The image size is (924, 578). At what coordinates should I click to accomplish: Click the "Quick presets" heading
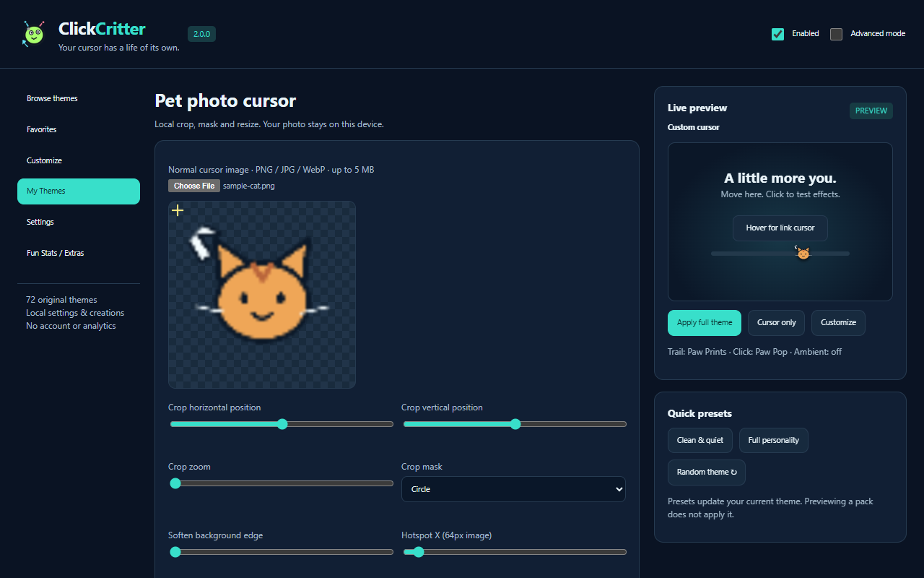699,413
